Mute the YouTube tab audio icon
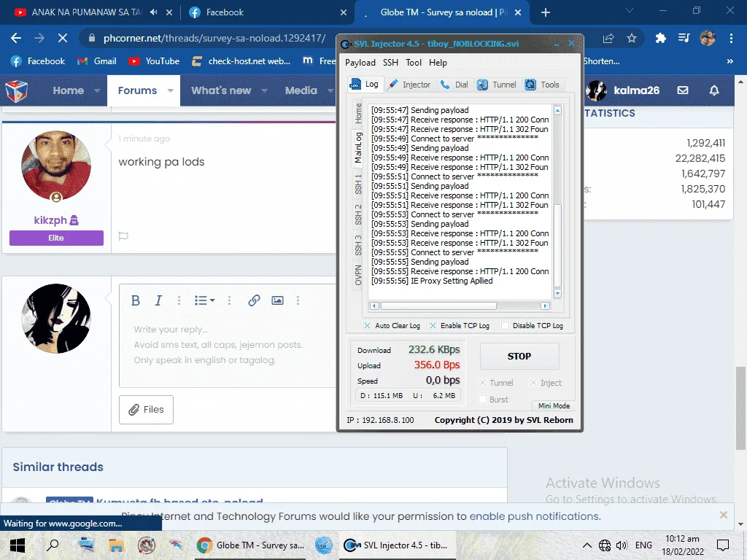The width and height of the screenshot is (747, 560). tap(153, 12)
